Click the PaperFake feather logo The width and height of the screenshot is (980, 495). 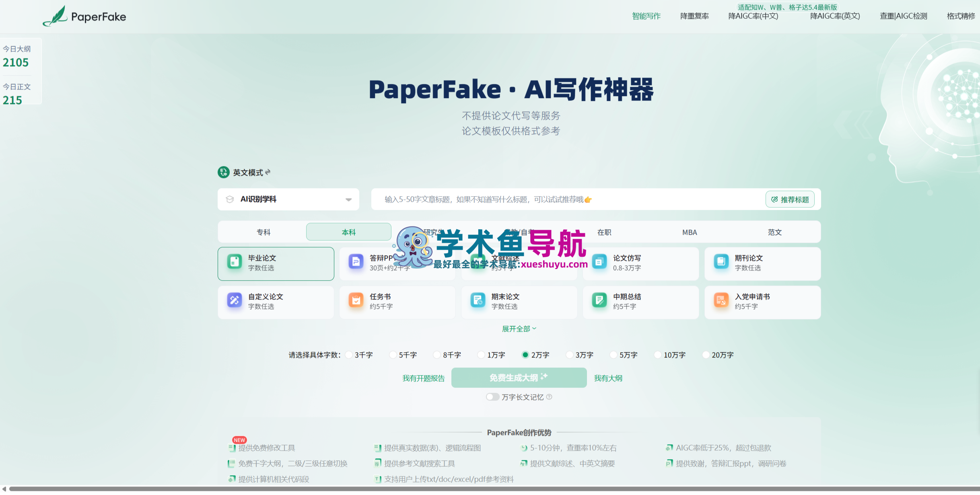click(55, 16)
